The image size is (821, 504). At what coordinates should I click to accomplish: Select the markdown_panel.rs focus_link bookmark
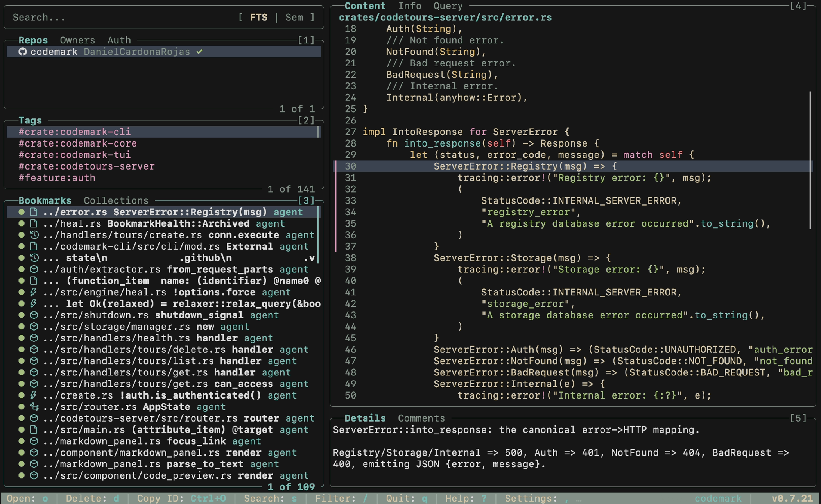(163, 441)
